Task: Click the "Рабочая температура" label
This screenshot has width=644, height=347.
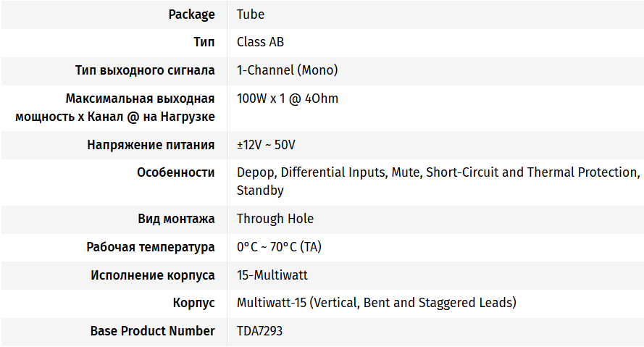Action: (150, 247)
